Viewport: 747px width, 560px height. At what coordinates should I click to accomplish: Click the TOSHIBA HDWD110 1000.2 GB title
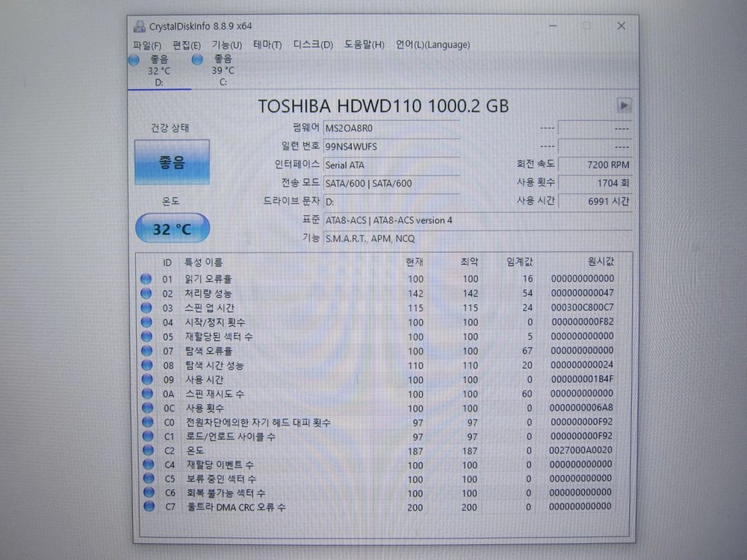click(x=383, y=106)
